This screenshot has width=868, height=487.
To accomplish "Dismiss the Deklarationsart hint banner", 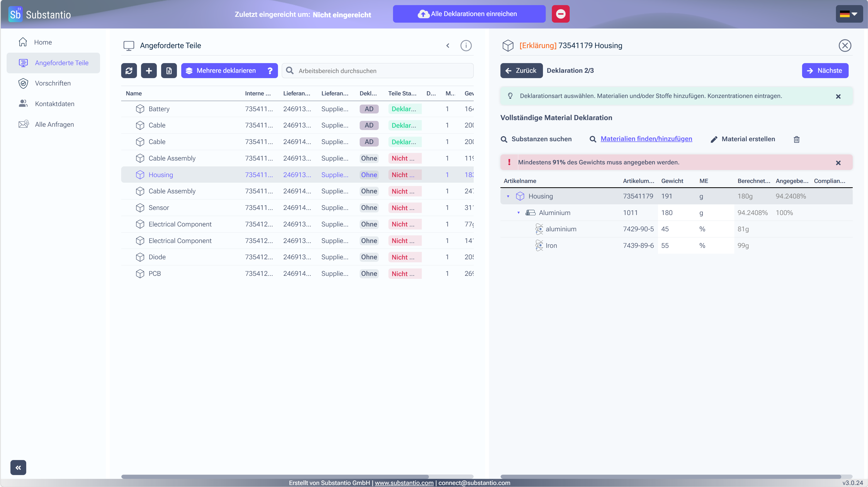I will (x=838, y=96).
